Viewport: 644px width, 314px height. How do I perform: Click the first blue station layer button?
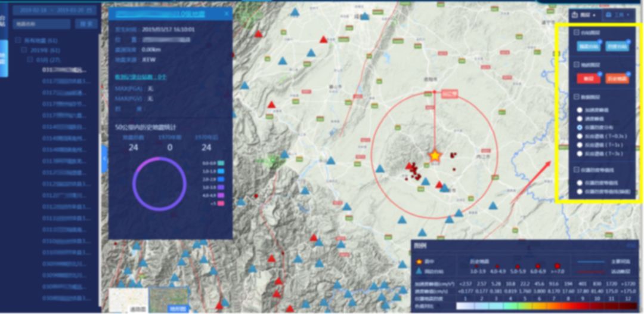pyautogui.click(x=589, y=47)
